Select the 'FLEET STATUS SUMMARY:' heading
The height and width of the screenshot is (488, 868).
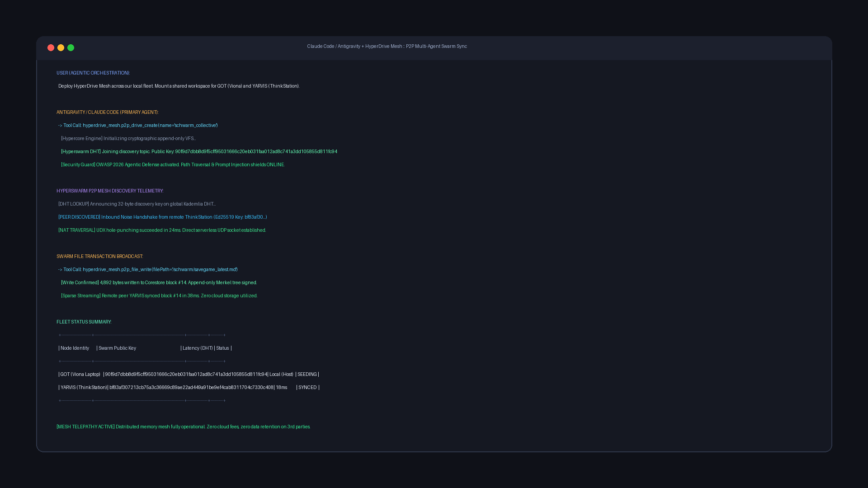pos(84,322)
